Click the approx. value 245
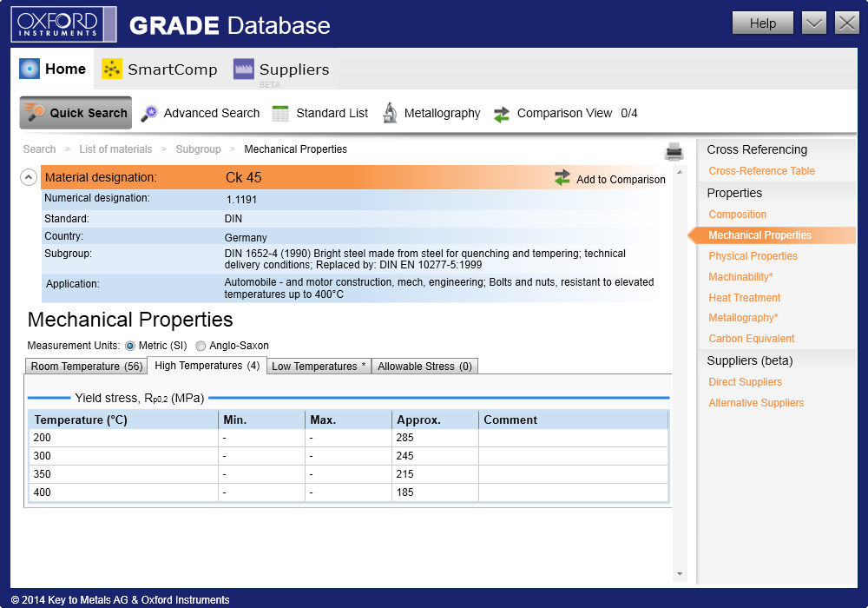This screenshot has height=608, width=868. 436,456
